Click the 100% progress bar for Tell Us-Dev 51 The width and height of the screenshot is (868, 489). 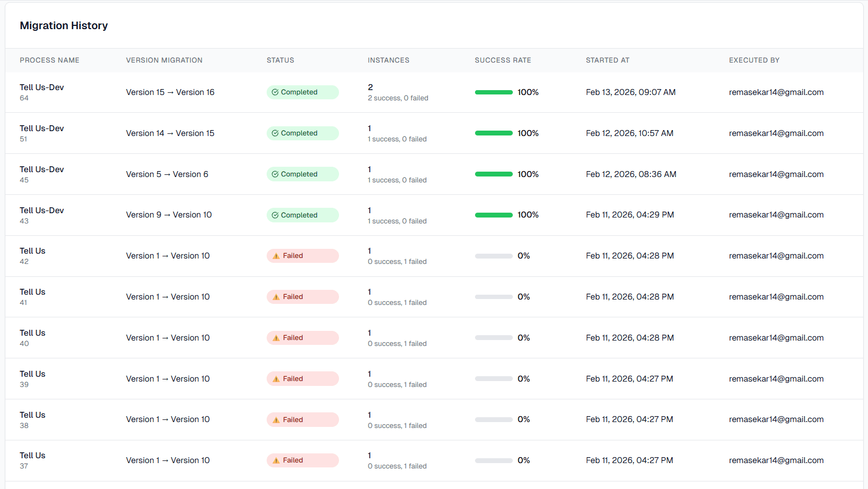click(493, 133)
